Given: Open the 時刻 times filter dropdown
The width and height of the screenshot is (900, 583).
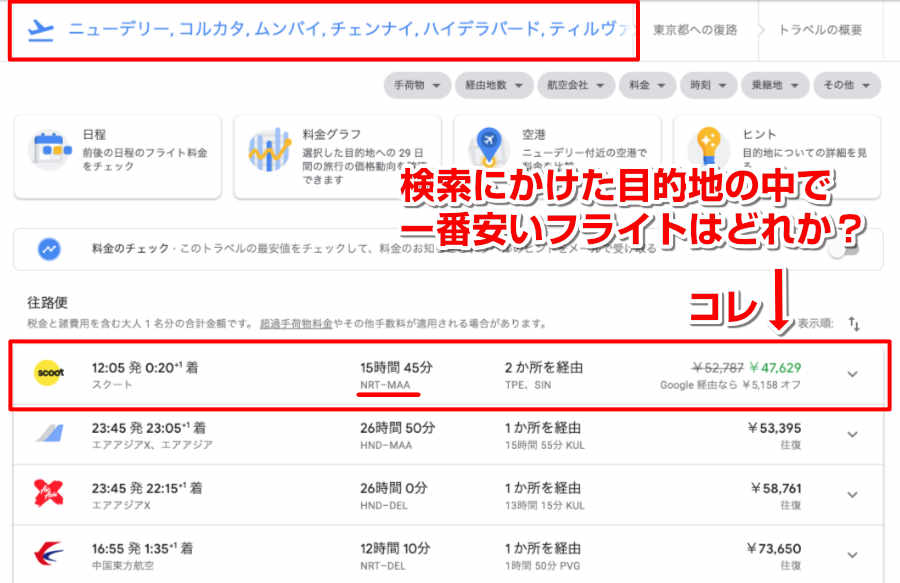Looking at the screenshot, I should tap(708, 85).
